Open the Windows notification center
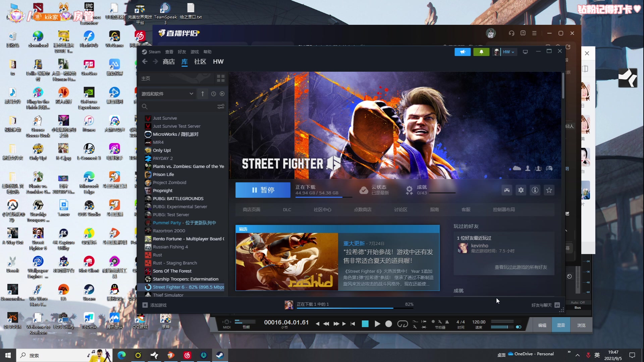Viewport: 644px width, 362px height. [x=632, y=355]
